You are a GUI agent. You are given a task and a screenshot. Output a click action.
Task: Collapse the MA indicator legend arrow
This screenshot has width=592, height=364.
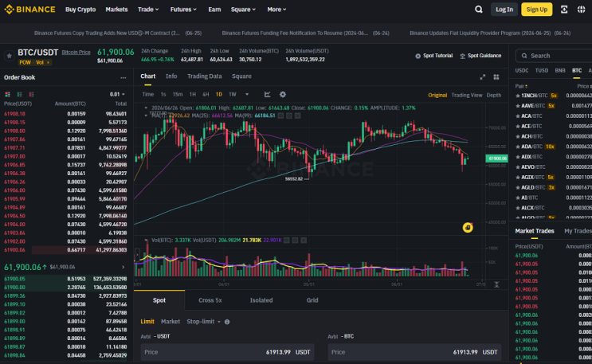point(146,115)
